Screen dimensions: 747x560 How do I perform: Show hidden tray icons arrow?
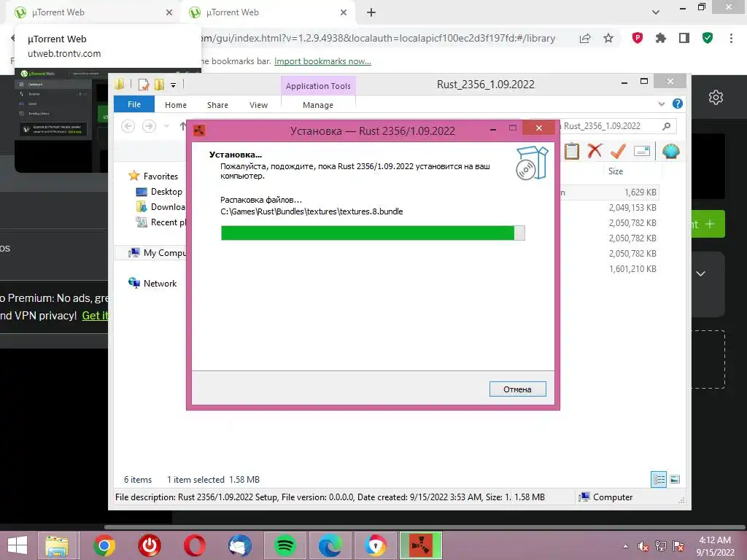625,546
